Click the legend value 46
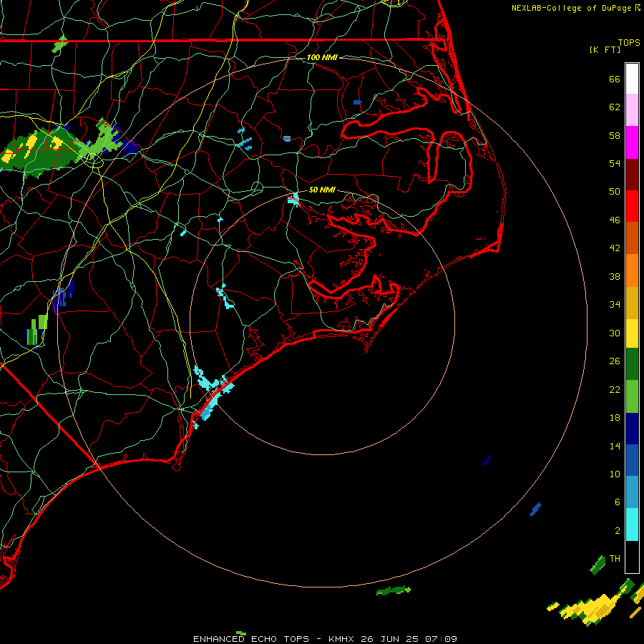Viewport: 644px width, 644px height. click(615, 220)
